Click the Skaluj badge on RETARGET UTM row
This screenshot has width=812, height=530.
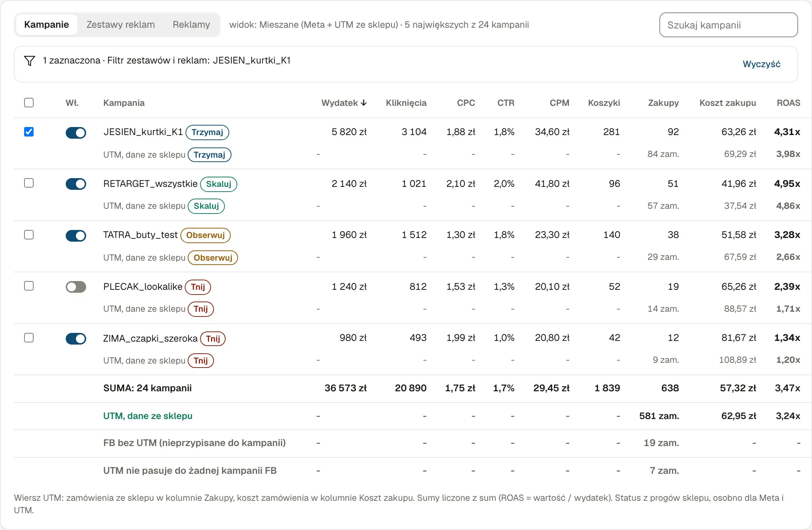(206, 206)
